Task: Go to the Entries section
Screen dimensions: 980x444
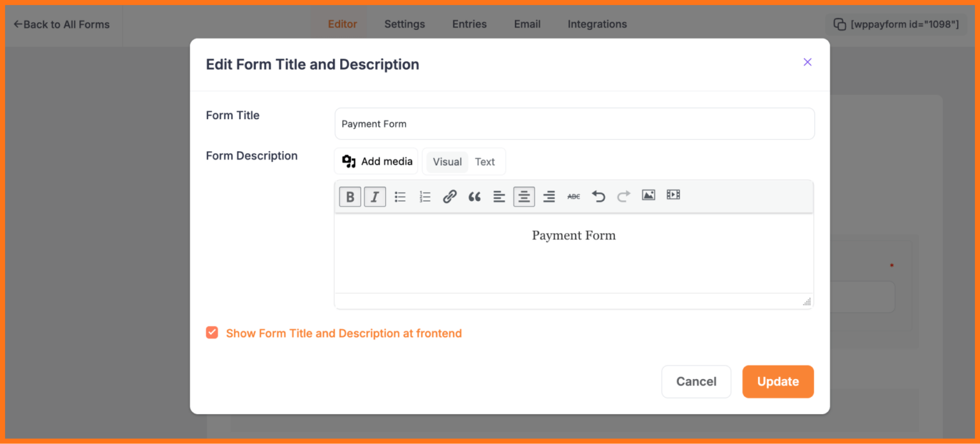Action: [x=469, y=24]
